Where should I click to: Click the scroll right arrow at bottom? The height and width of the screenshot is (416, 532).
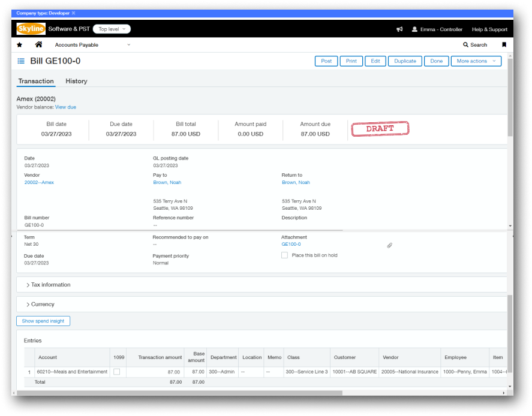[503, 393]
